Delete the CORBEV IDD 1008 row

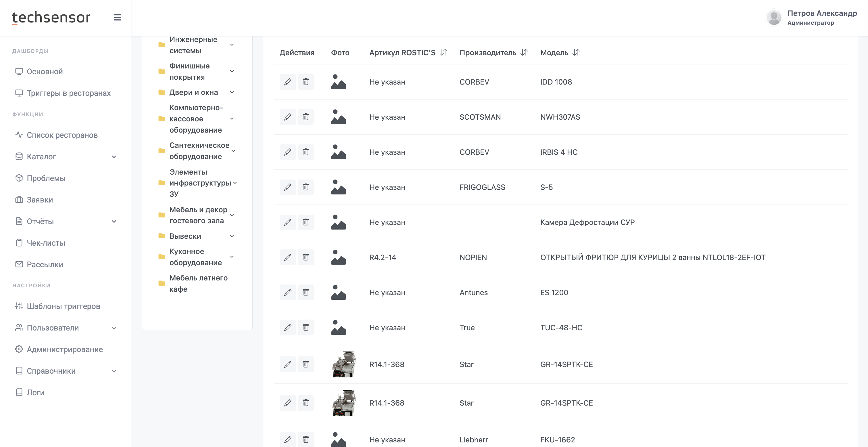[306, 82]
